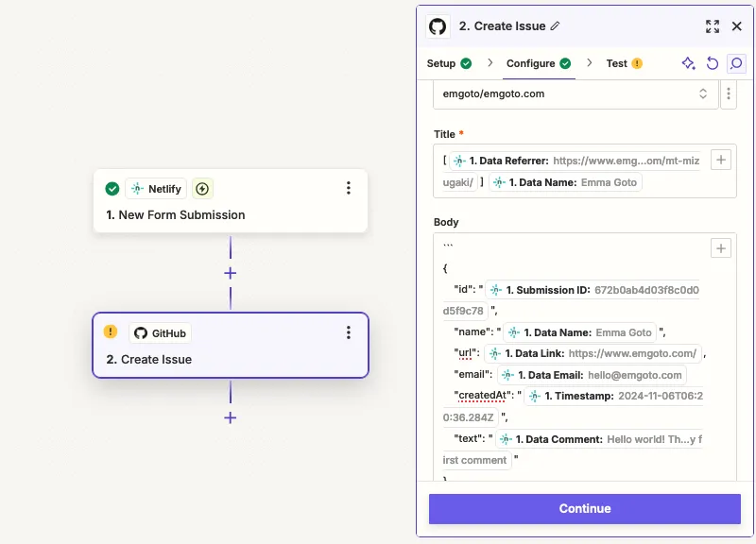Expand the panel to fullscreen
756x544 pixels.
click(713, 26)
